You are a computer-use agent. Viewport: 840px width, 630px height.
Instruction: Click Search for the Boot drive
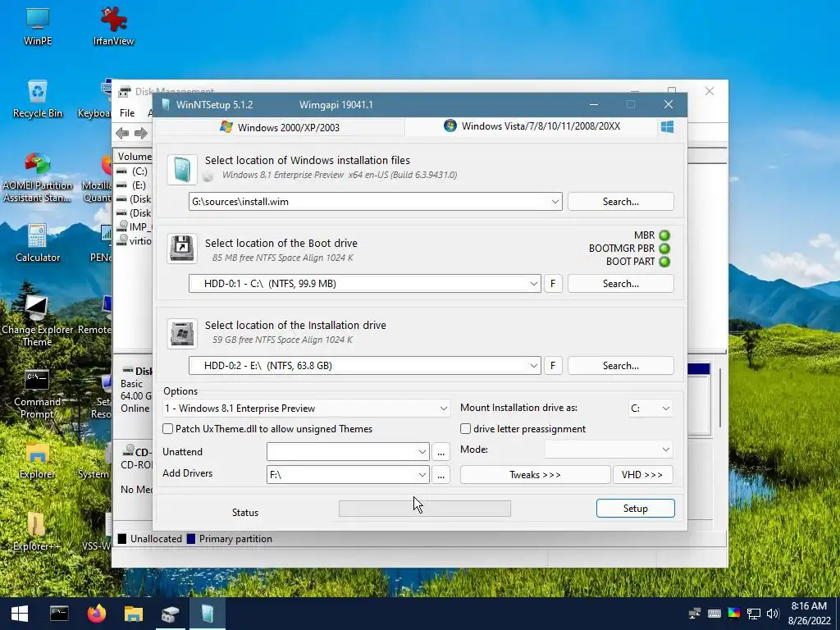pos(620,283)
